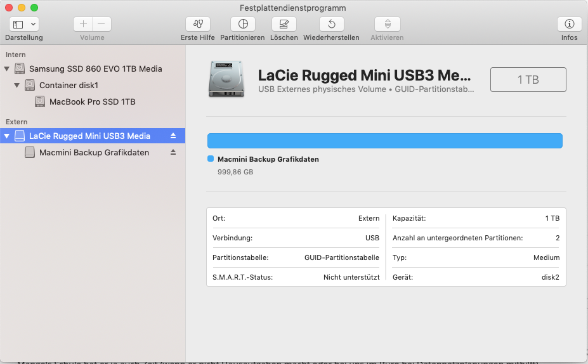Eject the Macmini Backup Grafikdaten volume
Screen dimensions: 588x364
(x=173, y=152)
